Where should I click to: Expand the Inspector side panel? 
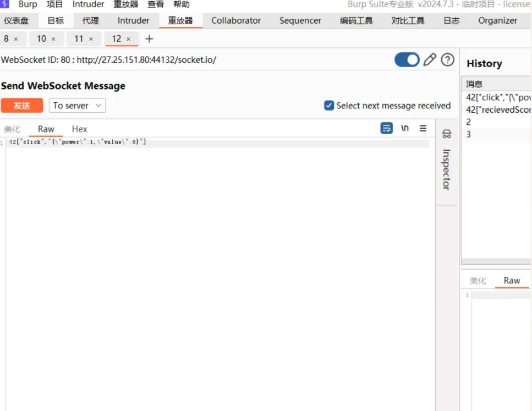(x=447, y=169)
